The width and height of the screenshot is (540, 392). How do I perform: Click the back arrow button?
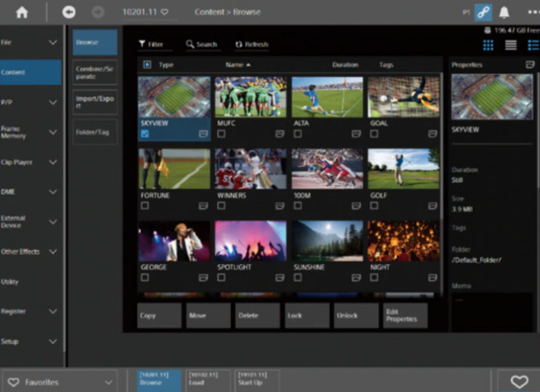(x=69, y=13)
